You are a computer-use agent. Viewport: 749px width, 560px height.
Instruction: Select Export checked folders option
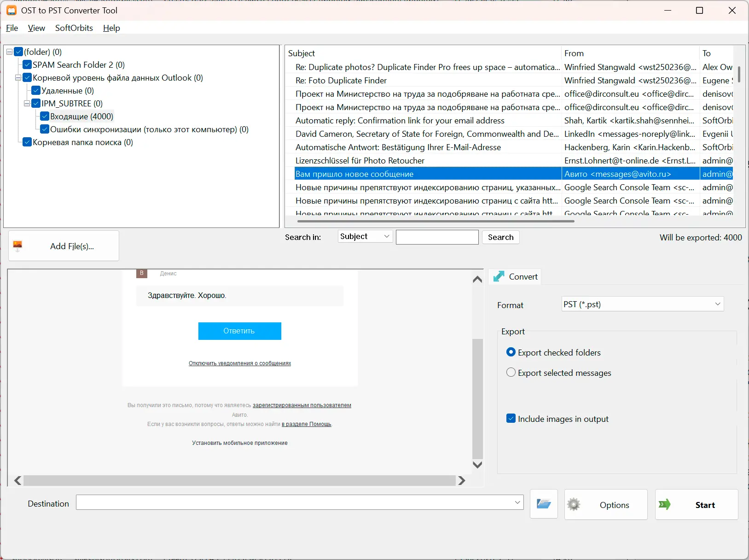click(511, 352)
